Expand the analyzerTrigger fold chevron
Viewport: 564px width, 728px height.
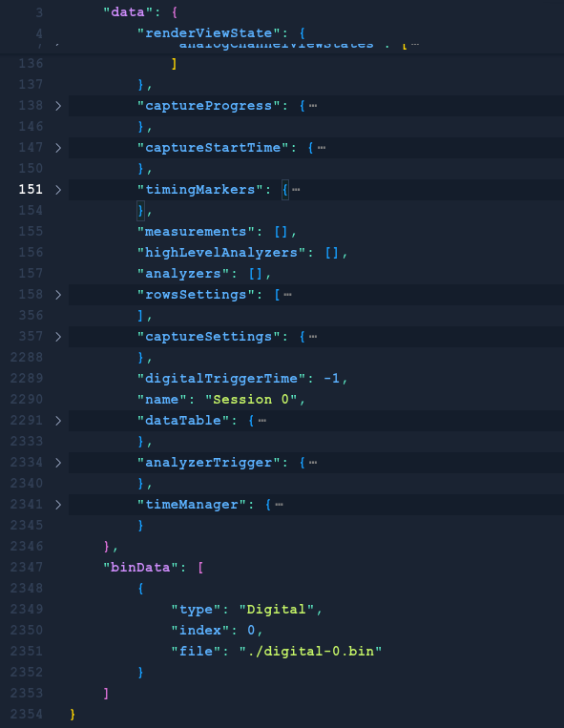(x=58, y=463)
